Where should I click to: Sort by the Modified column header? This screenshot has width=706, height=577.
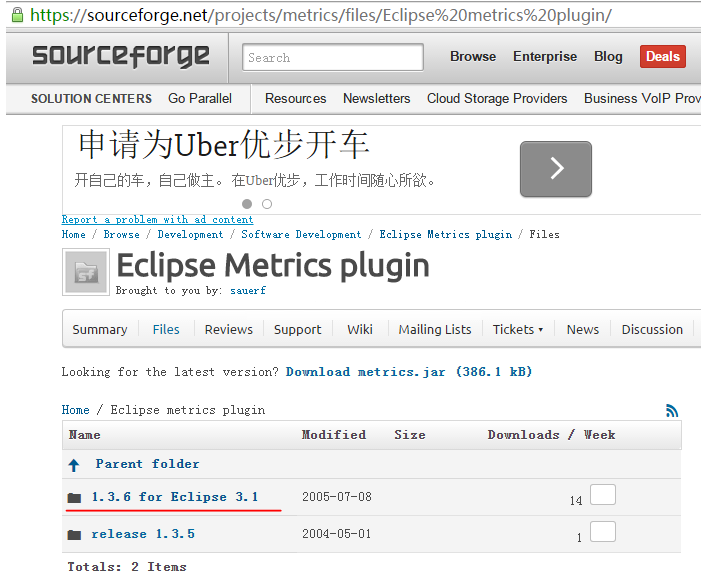point(334,435)
